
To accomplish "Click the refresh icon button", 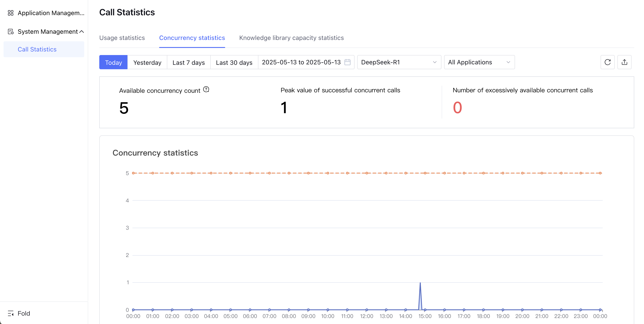I will pyautogui.click(x=607, y=62).
